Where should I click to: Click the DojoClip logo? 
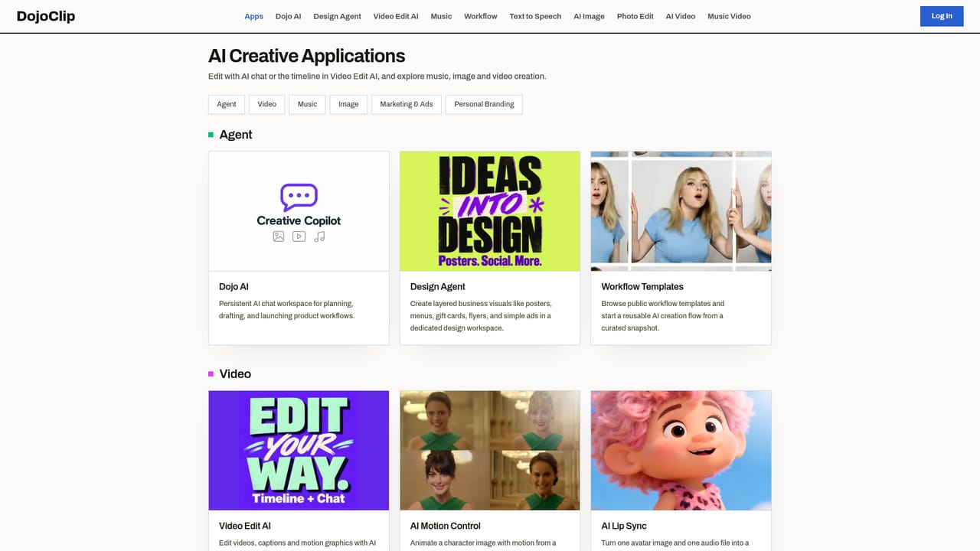pos(46,16)
